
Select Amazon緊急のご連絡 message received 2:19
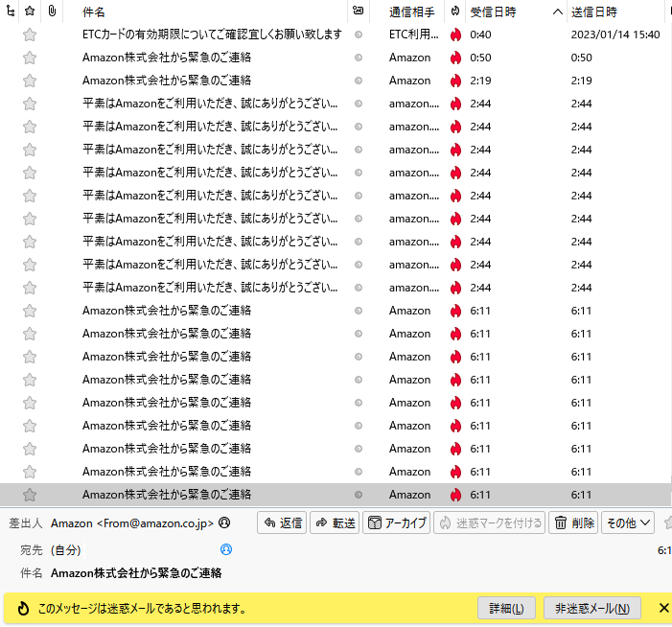pos(167,81)
